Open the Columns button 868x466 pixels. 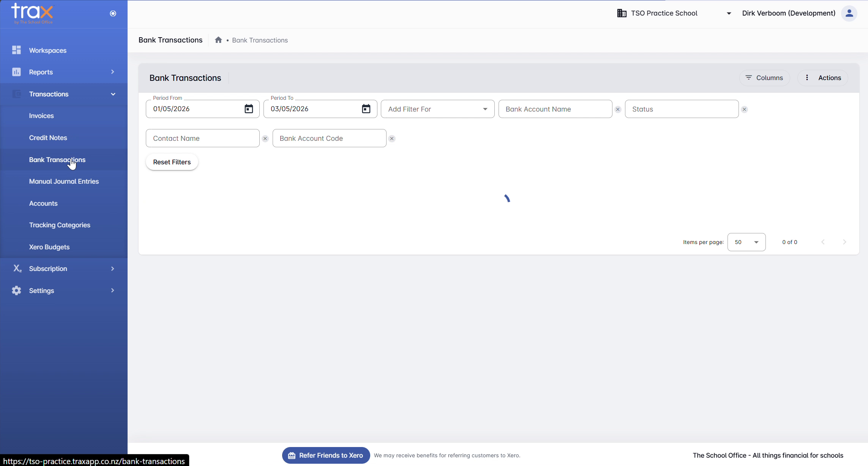764,78
